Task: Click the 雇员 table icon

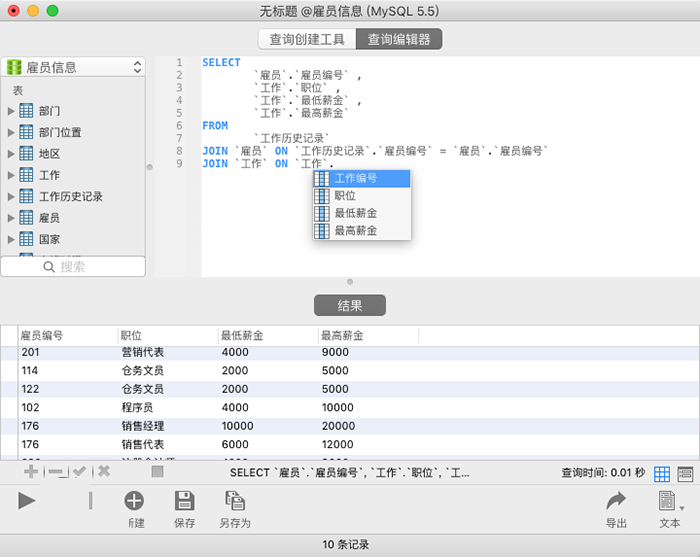Action: point(26,218)
